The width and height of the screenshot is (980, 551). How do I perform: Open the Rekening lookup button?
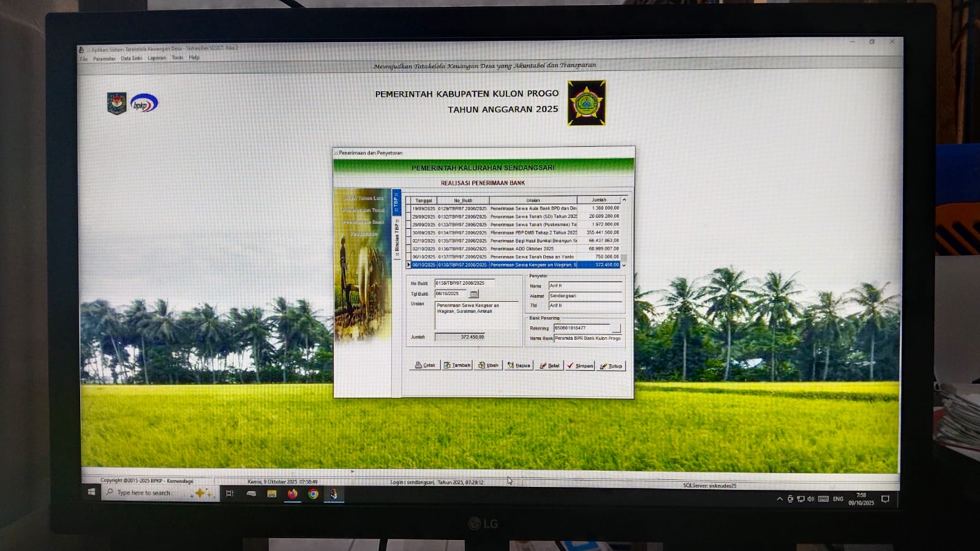pyautogui.click(x=616, y=328)
